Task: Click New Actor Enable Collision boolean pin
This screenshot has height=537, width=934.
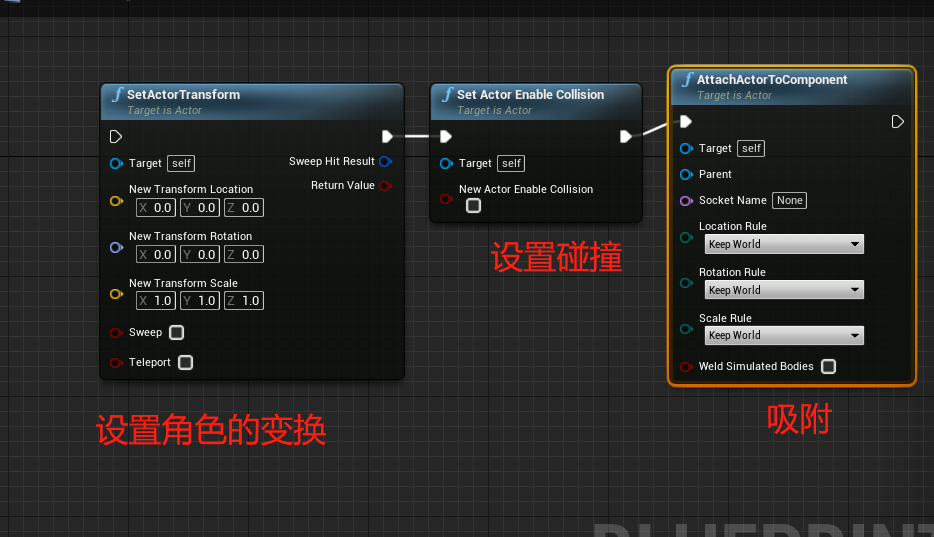Action: tap(446, 199)
